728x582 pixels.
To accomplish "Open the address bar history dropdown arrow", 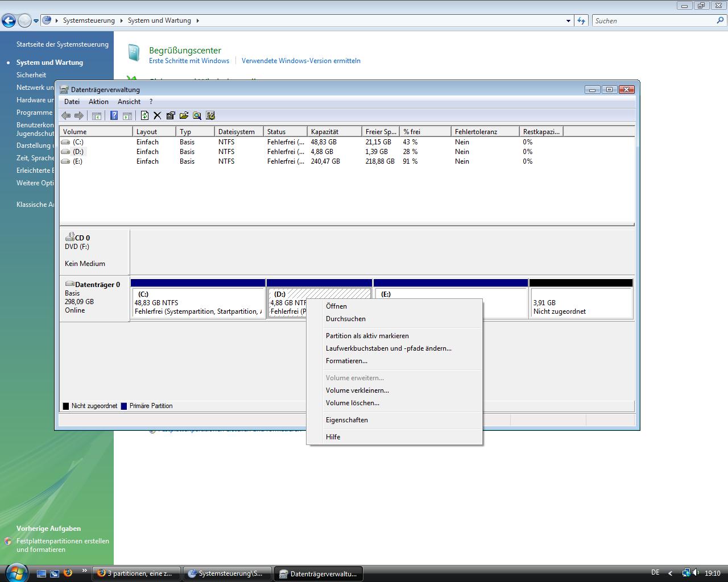I will click(x=568, y=21).
